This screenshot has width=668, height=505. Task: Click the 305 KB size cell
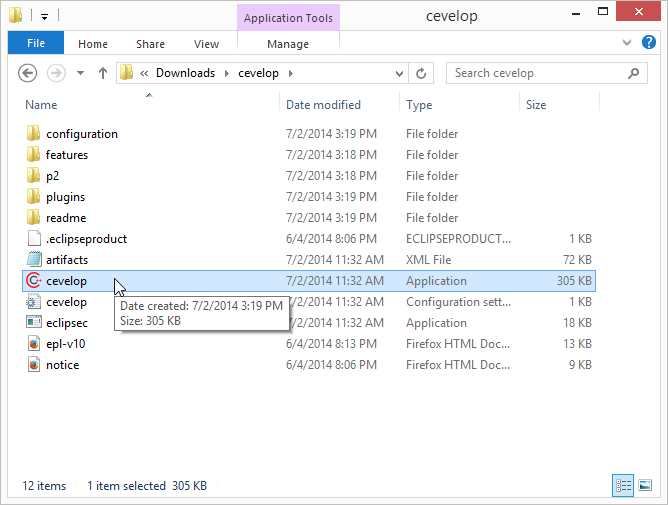point(574,281)
